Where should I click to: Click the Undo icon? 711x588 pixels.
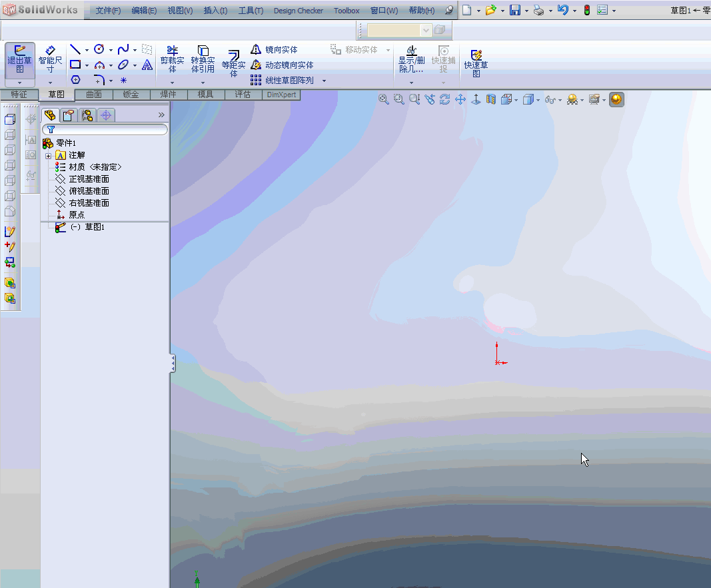(562, 10)
